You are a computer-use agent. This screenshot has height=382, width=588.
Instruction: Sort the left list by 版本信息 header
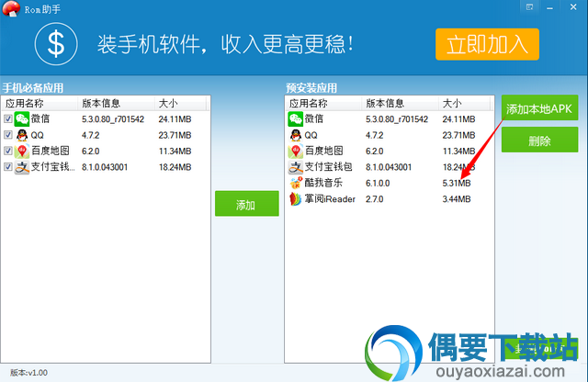(117, 103)
